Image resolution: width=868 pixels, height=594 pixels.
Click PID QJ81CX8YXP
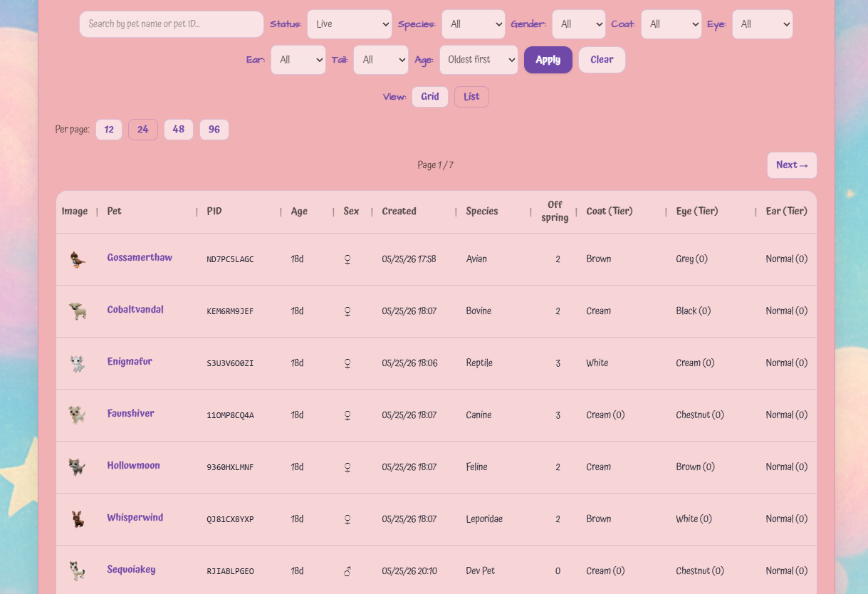[230, 520]
